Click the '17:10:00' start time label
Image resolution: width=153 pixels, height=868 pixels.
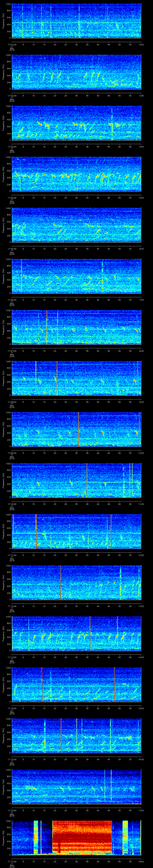(x=12, y=504)
